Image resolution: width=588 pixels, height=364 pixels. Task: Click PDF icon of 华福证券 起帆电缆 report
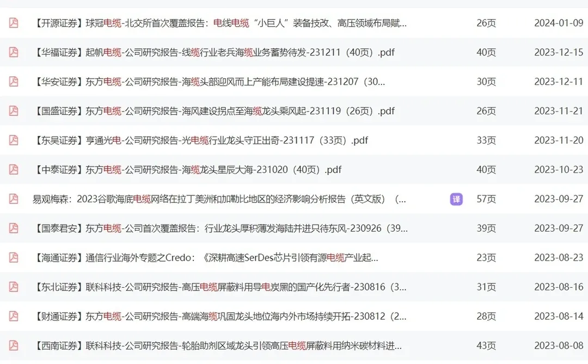click(x=14, y=52)
